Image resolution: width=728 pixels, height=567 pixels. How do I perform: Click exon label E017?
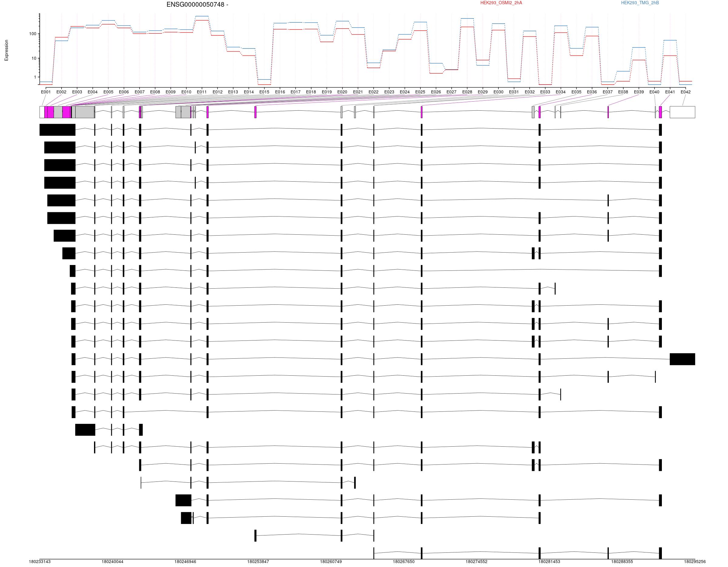(x=295, y=92)
